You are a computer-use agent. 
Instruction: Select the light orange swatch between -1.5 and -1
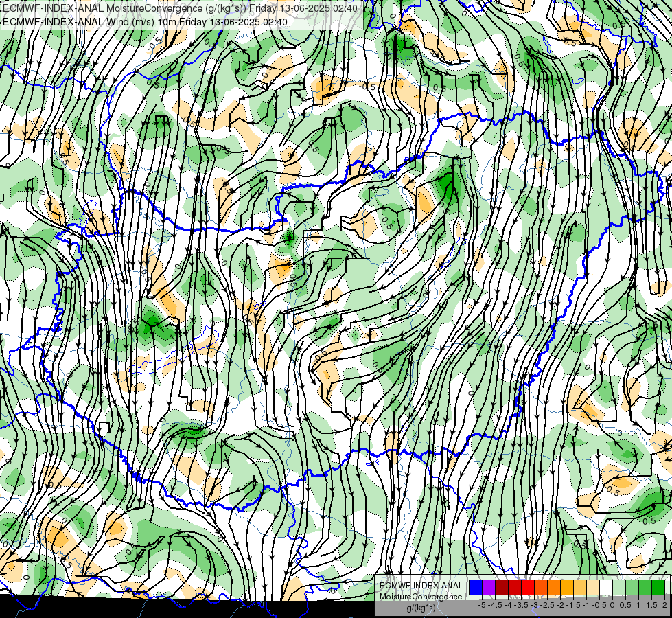coord(580,588)
